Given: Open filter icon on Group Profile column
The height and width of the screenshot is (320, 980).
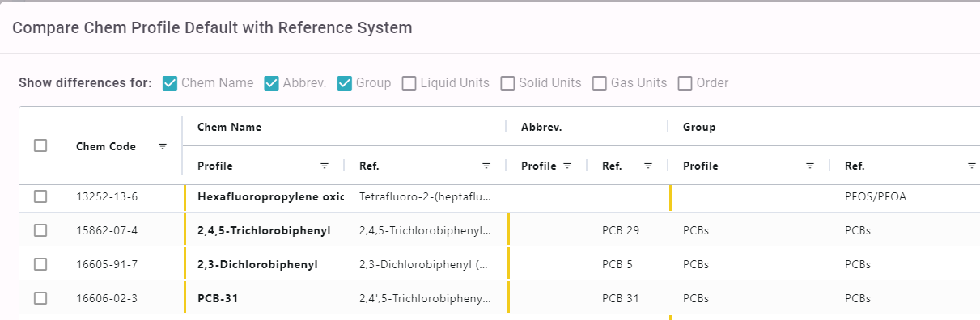Looking at the screenshot, I should click(x=810, y=166).
